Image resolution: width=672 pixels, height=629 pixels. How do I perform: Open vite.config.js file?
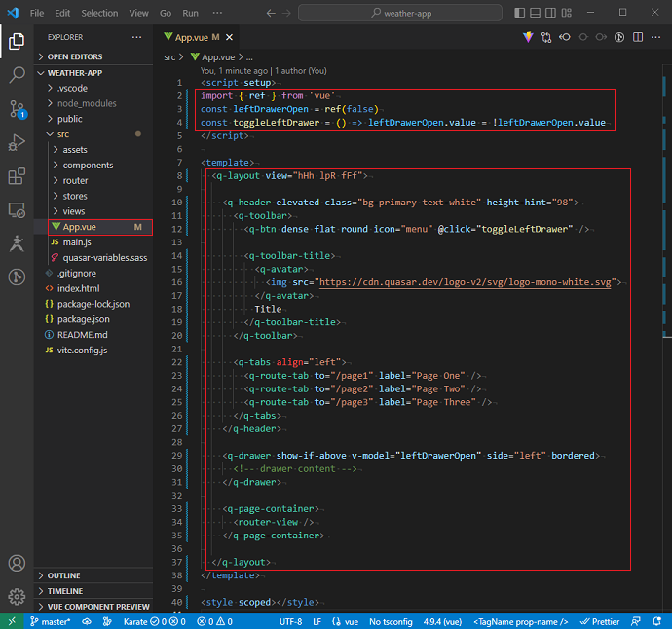point(93,351)
